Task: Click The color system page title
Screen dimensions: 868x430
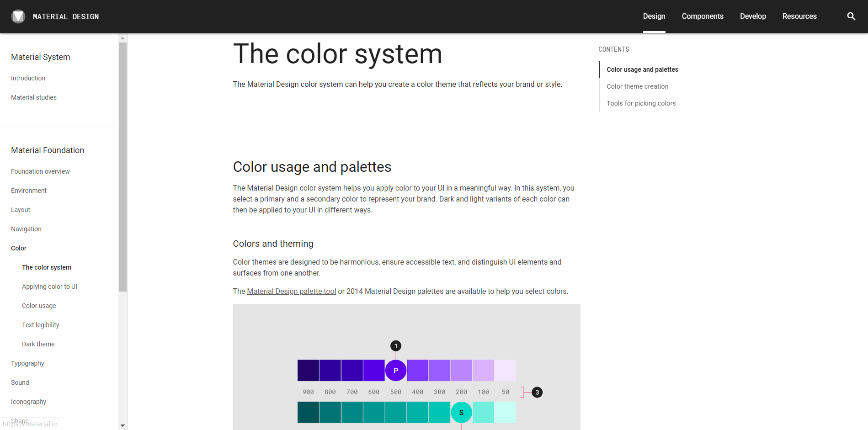Action: click(x=337, y=54)
